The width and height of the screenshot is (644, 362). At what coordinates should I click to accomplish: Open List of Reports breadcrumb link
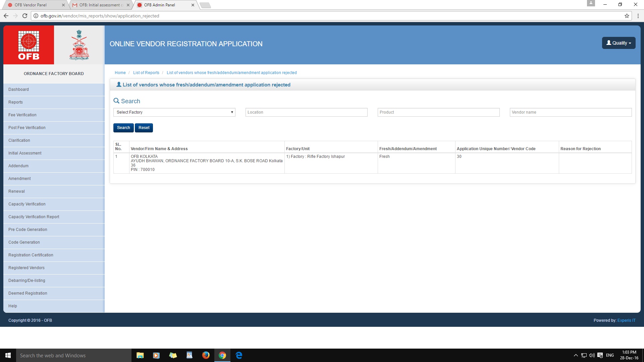click(x=146, y=73)
